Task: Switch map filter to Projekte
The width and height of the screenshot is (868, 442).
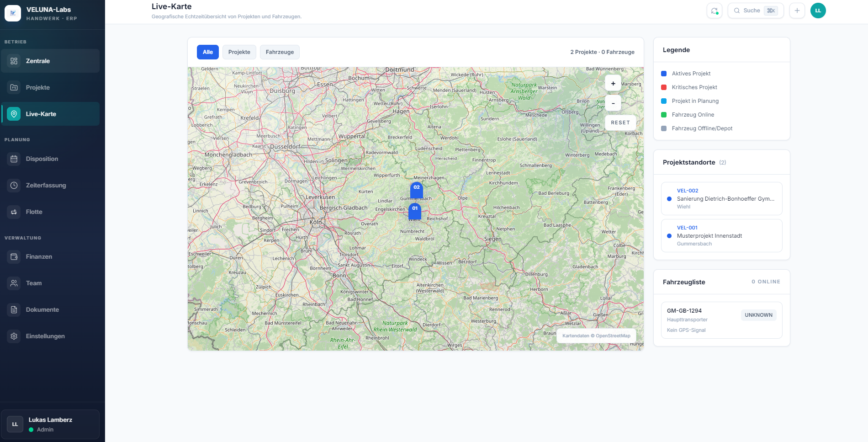Action: pyautogui.click(x=239, y=52)
